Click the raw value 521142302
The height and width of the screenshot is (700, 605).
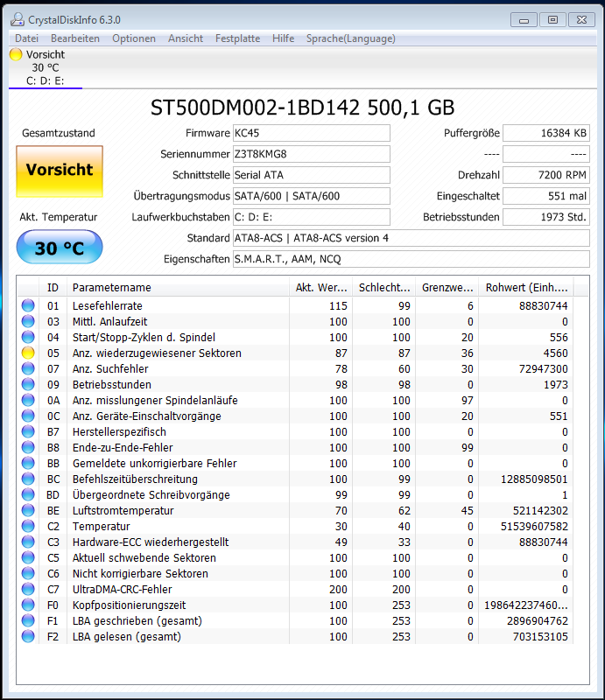[x=540, y=511]
